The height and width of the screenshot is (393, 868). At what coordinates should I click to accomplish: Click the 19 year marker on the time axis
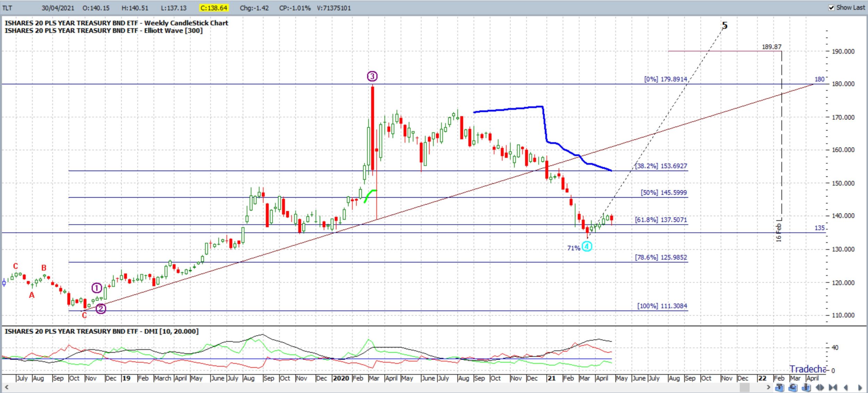[x=126, y=378]
